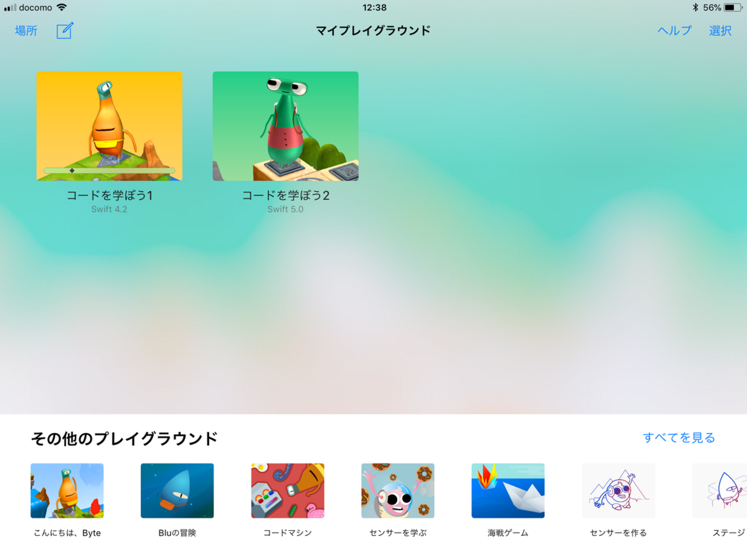The image size is (747, 560).
Task: Click the こんにちは、Byte label text
Action: (x=67, y=533)
